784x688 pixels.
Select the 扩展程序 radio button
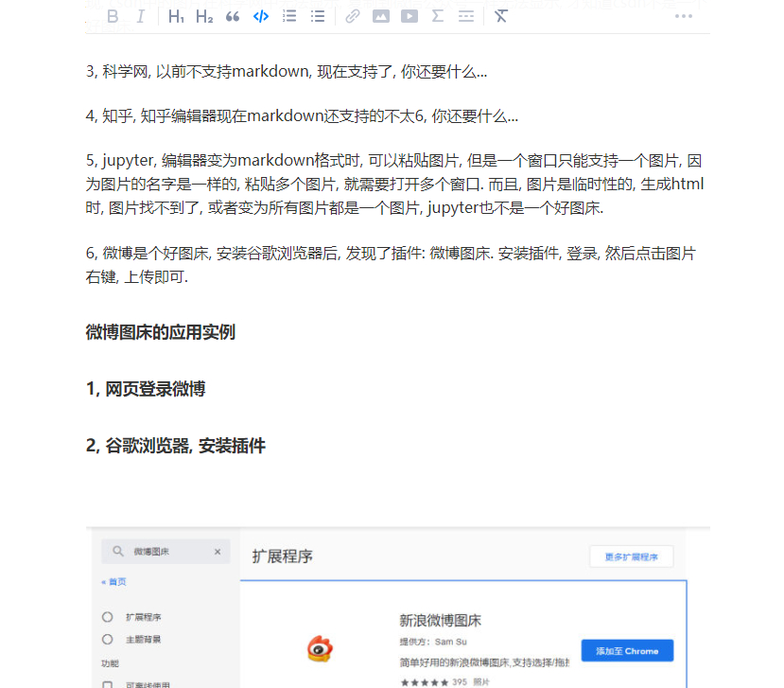(x=108, y=617)
